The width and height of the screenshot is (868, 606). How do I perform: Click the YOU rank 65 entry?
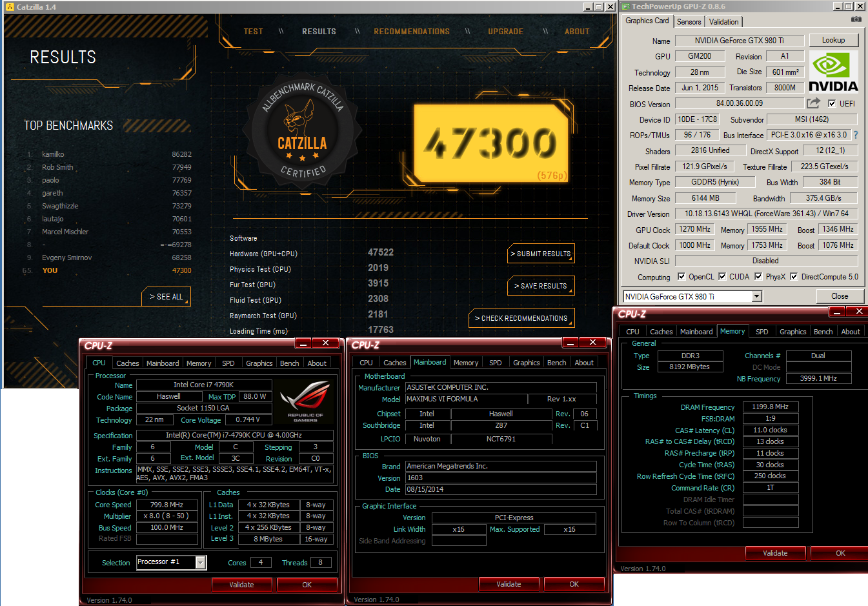[109, 270]
